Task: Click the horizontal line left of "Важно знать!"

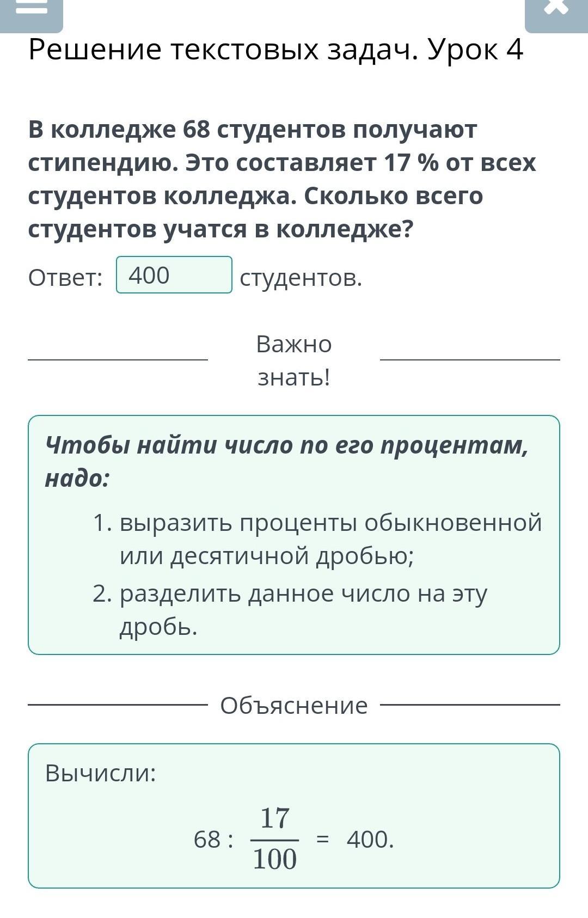Action: (118, 359)
